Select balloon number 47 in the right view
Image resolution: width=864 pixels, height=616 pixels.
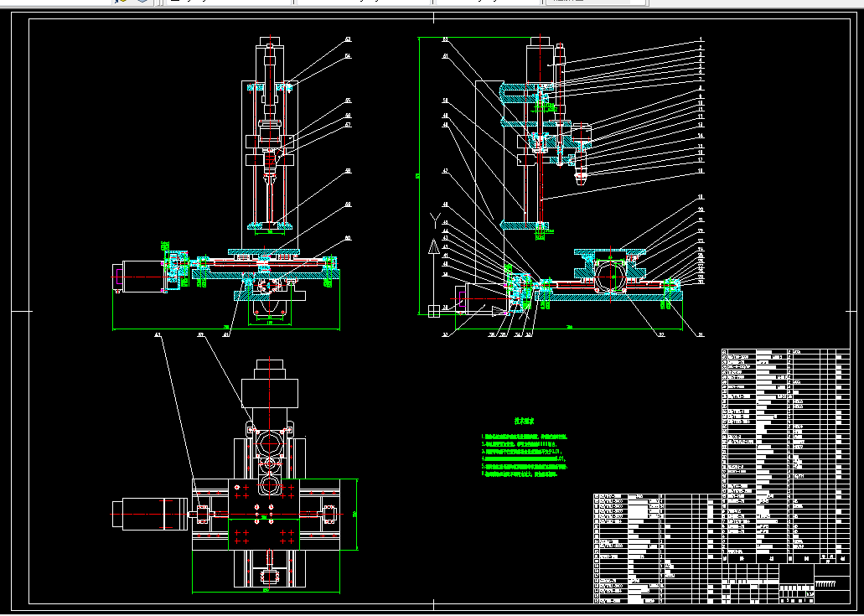click(445, 171)
